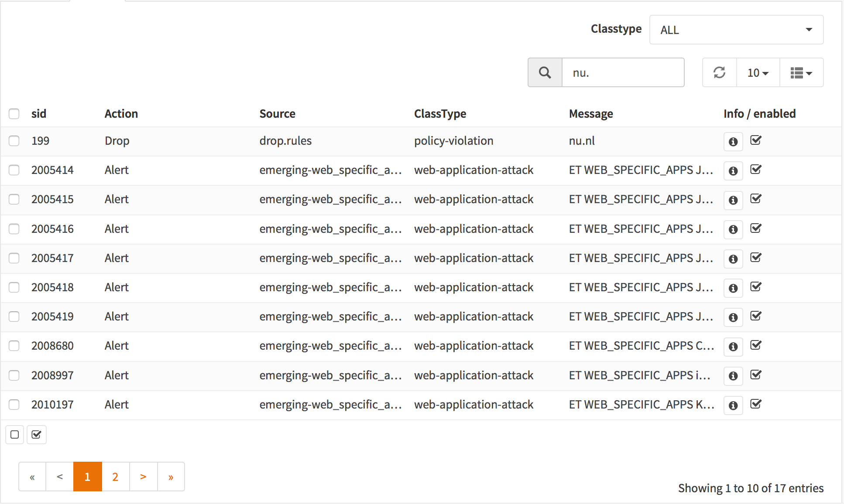Click the refresh table icon
This screenshot has width=844, height=504.
click(x=719, y=72)
